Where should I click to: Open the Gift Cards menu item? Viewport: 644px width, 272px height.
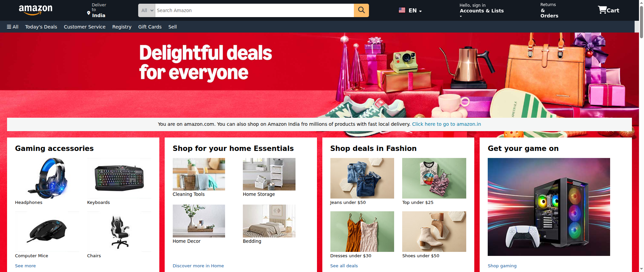coord(150,27)
